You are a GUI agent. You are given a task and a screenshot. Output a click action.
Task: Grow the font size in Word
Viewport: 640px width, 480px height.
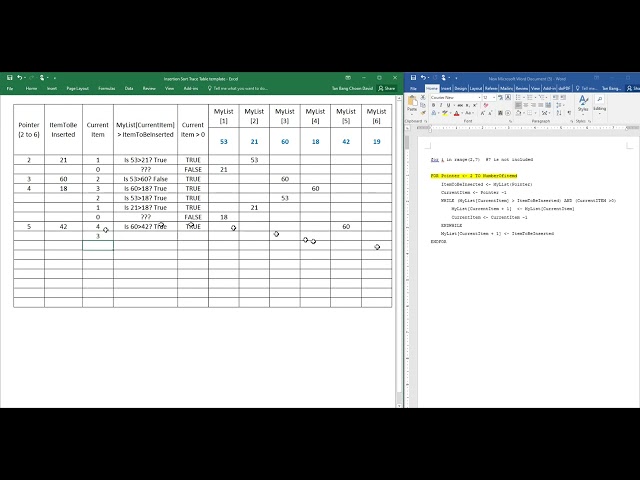pos(482,113)
